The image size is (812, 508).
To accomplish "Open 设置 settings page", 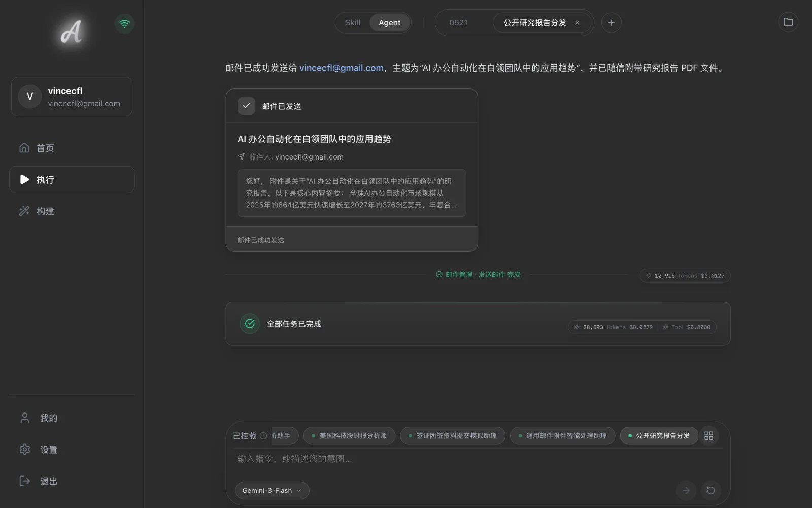I will pos(72,450).
